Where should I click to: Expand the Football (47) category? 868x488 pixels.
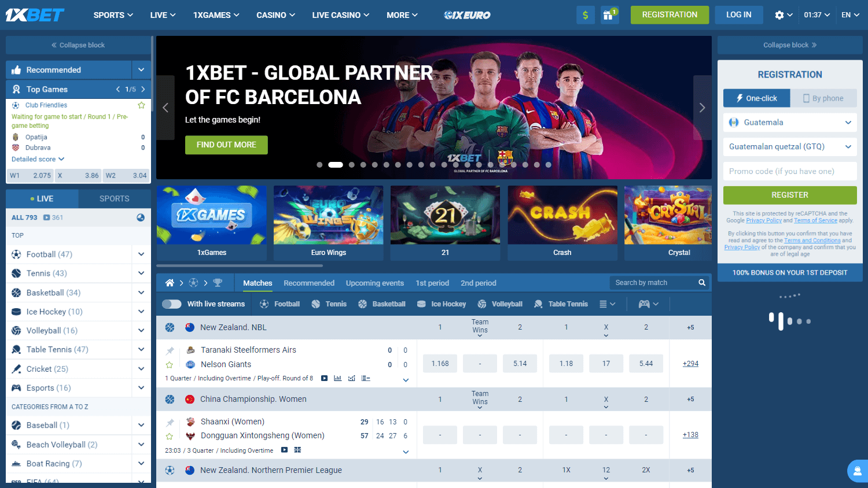tap(141, 254)
